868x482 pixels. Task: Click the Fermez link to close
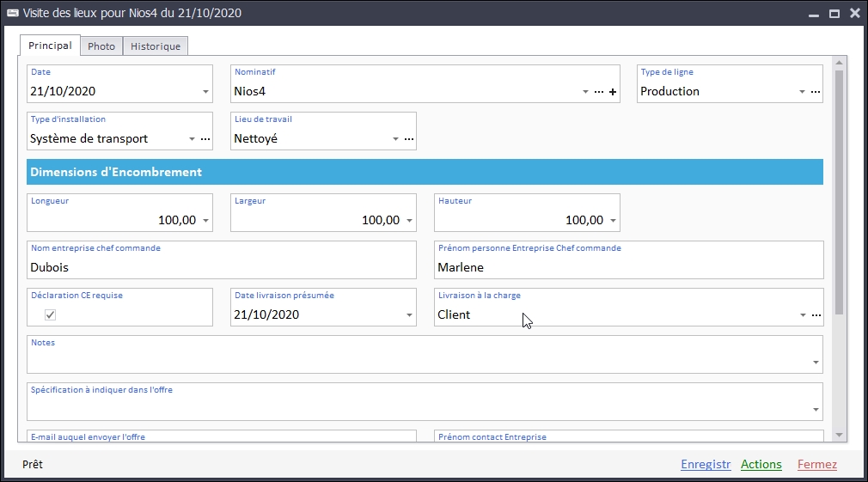[x=816, y=465]
